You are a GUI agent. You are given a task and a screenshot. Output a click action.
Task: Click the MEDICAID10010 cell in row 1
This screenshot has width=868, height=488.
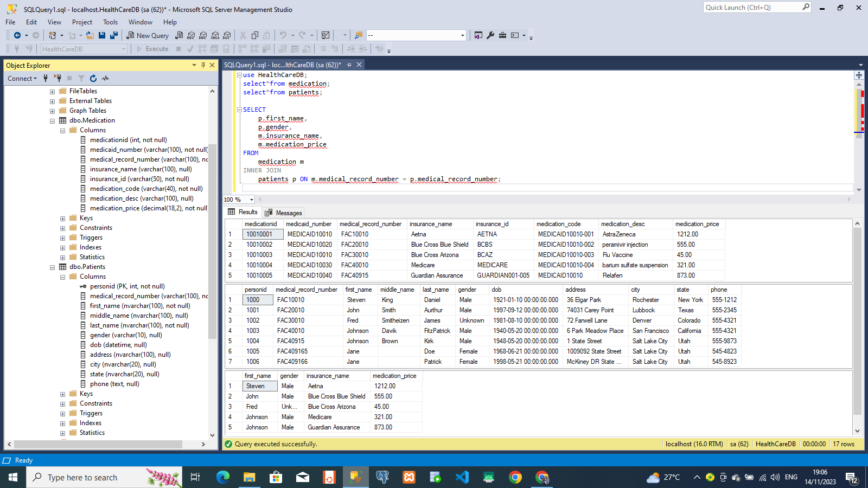coord(310,234)
